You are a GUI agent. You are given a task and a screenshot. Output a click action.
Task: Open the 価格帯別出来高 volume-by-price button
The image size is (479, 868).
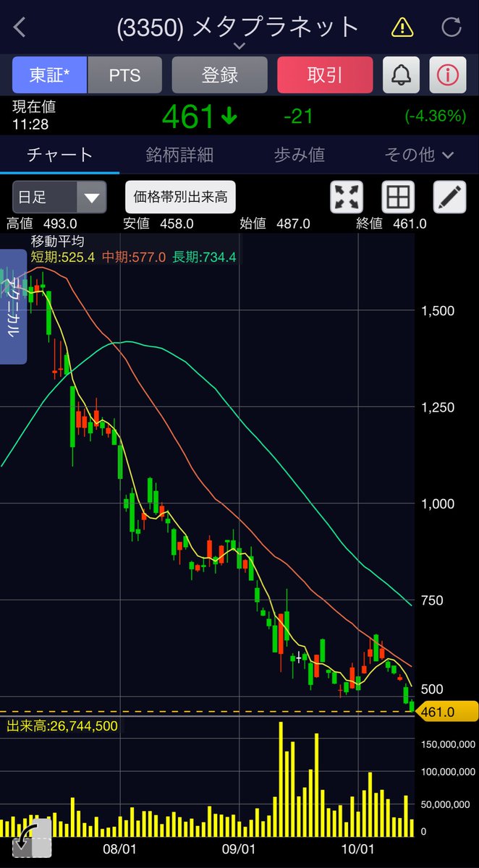click(180, 197)
